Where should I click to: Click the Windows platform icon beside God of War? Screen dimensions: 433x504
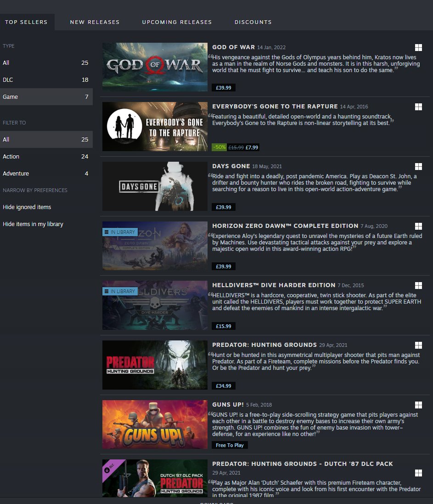point(418,47)
